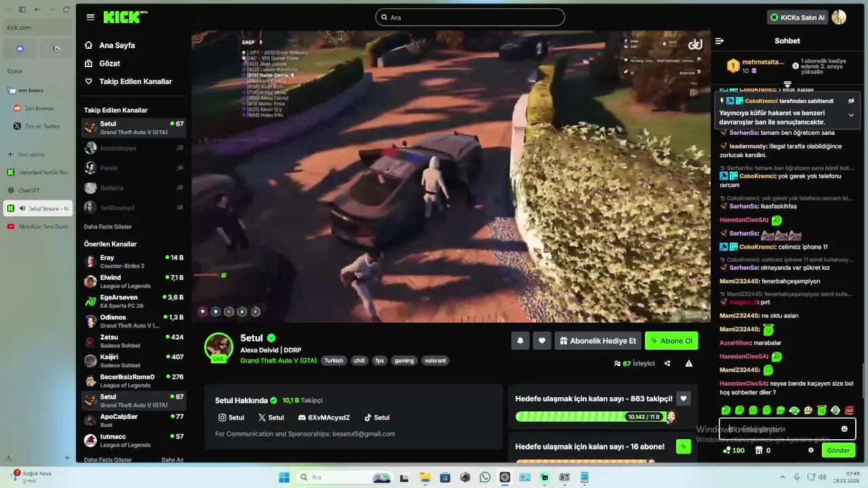Select the fps tag
The image size is (868, 488).
380,361
